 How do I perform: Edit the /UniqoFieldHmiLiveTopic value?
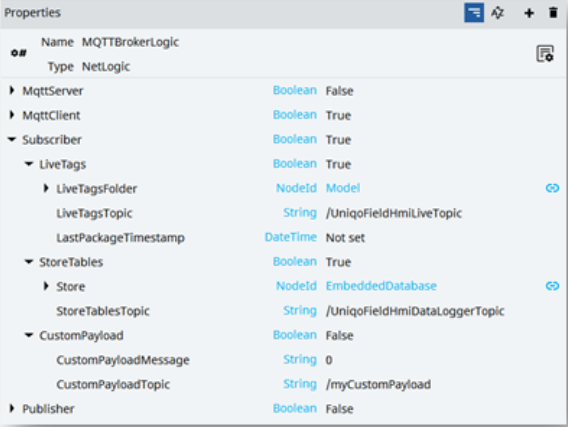tap(394, 213)
